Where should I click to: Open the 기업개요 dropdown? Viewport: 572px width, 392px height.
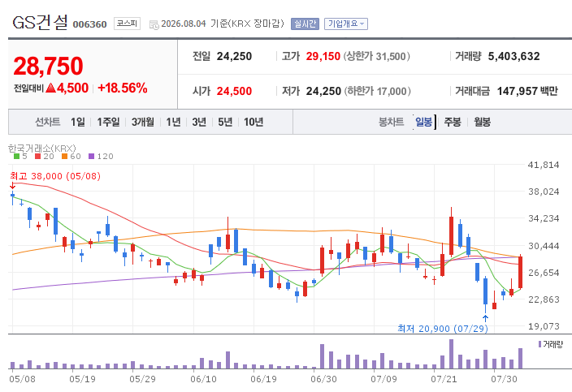click(x=346, y=24)
